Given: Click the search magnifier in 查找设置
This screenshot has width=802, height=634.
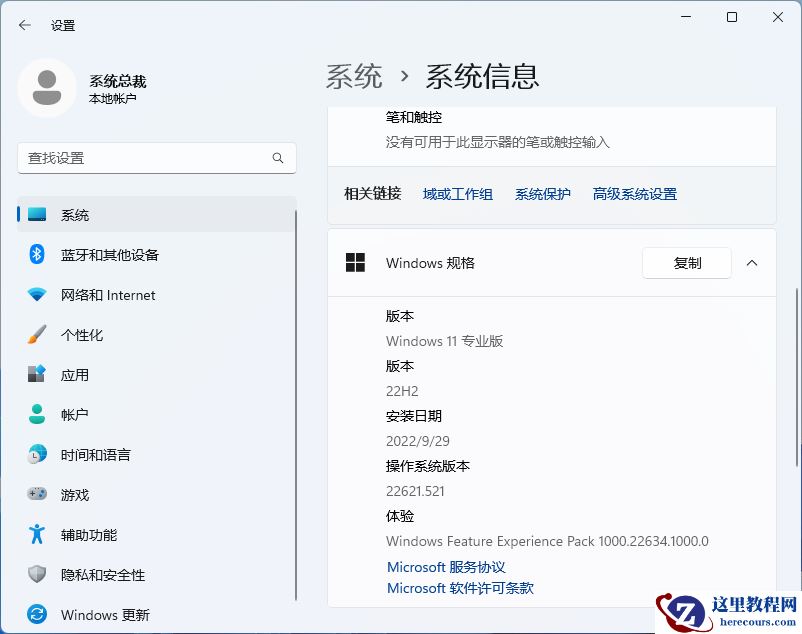Looking at the screenshot, I should pos(277,158).
